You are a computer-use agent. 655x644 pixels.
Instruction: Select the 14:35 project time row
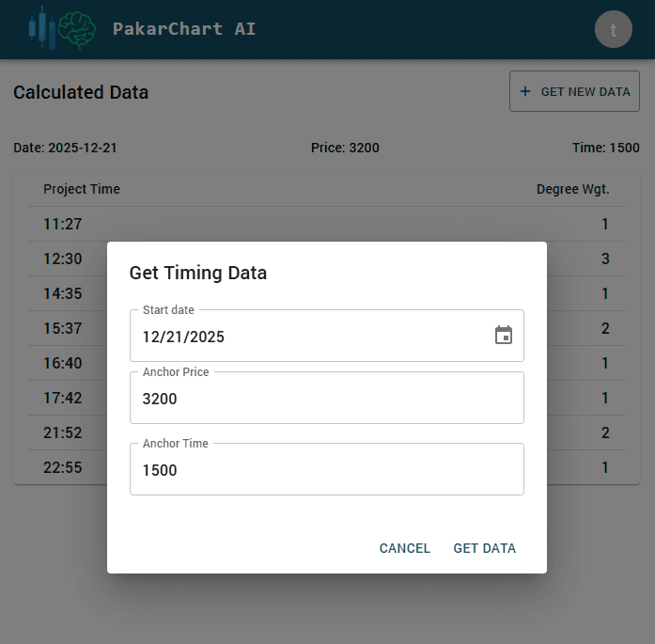click(63, 293)
